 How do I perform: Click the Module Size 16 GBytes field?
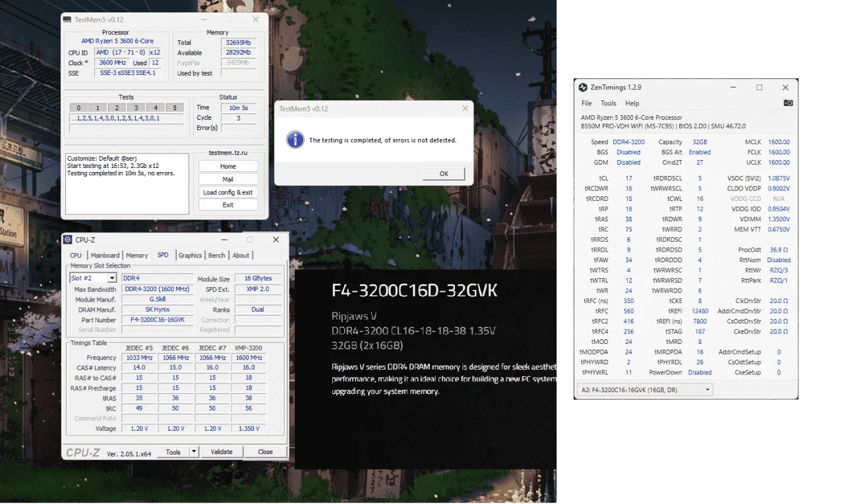click(x=257, y=279)
